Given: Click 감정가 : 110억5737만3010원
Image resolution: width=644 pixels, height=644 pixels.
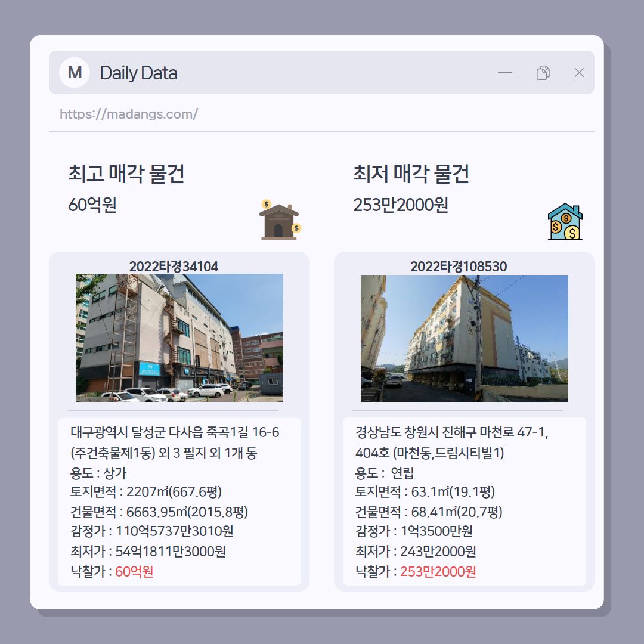Looking at the screenshot, I should tap(151, 531).
